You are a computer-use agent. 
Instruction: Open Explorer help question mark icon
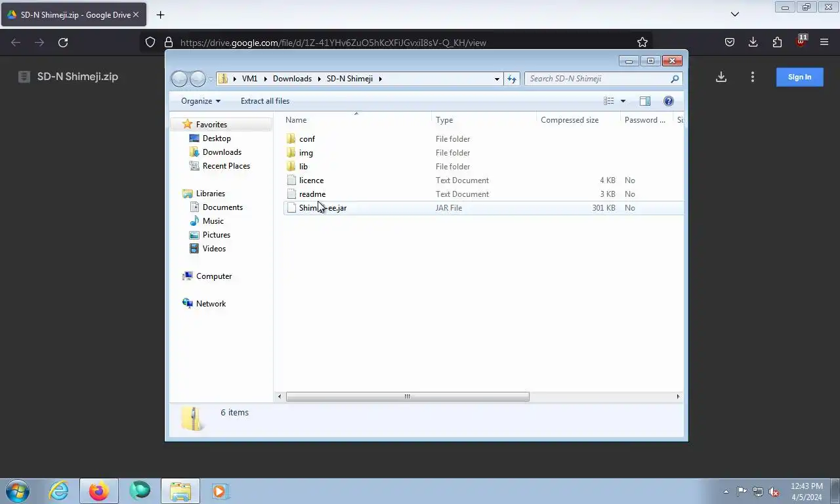[669, 101]
